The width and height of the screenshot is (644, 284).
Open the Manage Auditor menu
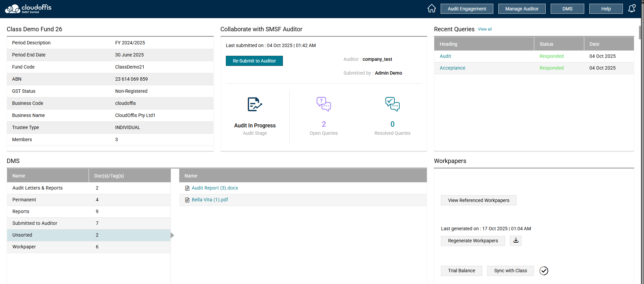tap(522, 9)
